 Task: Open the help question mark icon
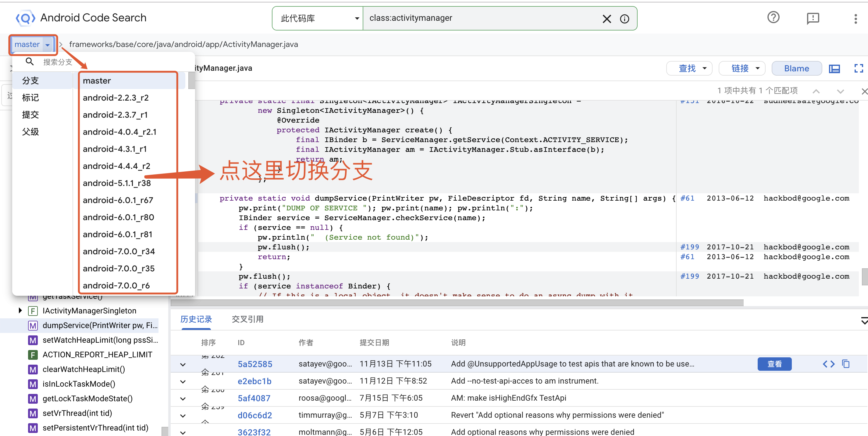pyautogui.click(x=773, y=18)
